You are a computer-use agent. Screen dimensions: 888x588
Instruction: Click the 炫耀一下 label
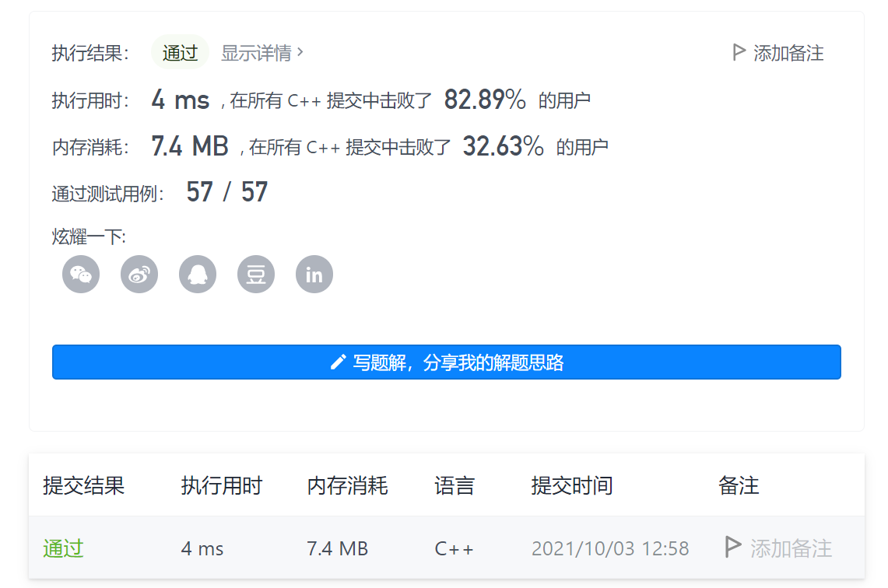coord(89,236)
